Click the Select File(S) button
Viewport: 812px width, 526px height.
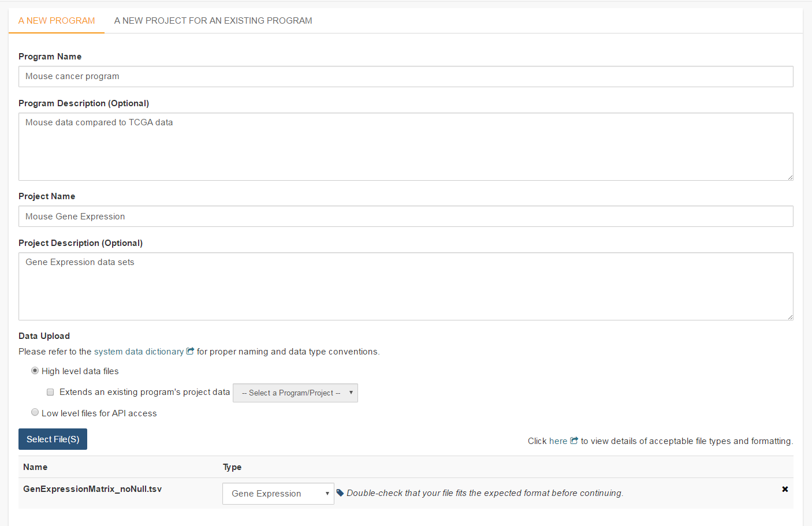click(53, 439)
